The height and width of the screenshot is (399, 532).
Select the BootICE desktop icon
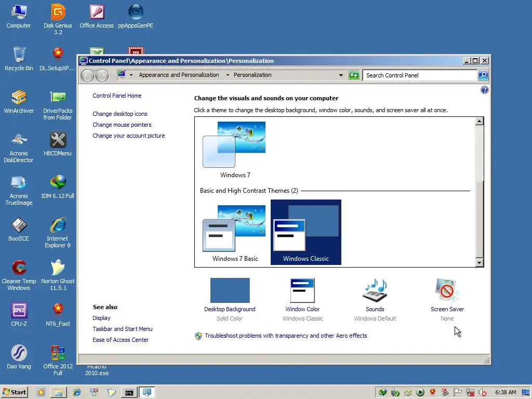tap(19, 229)
